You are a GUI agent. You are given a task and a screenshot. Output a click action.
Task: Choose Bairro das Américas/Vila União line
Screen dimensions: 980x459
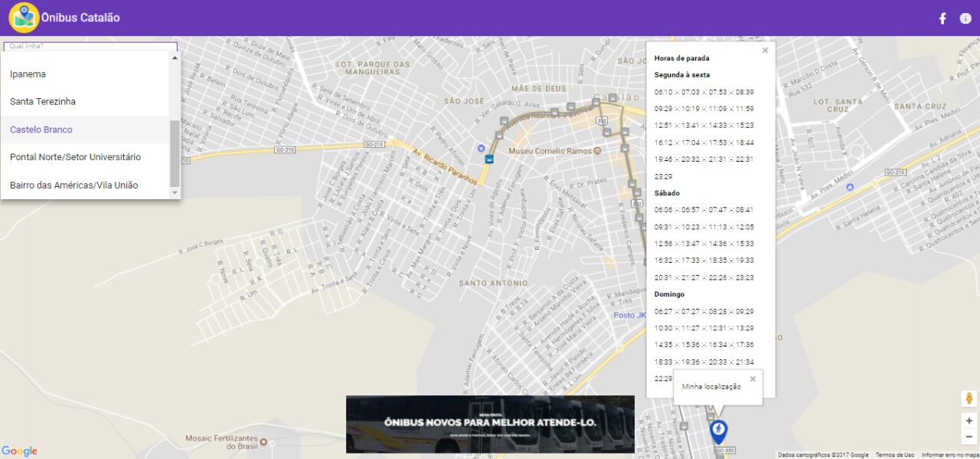[73, 185]
